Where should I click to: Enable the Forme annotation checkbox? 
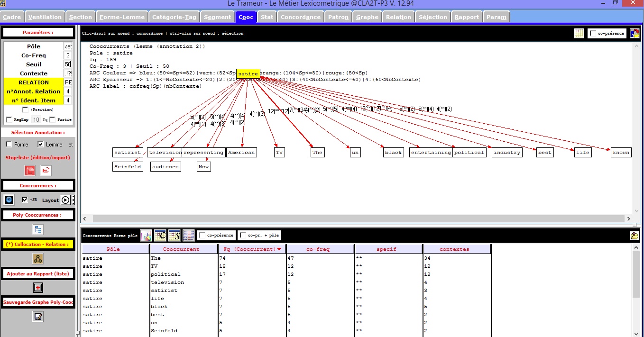(9, 145)
